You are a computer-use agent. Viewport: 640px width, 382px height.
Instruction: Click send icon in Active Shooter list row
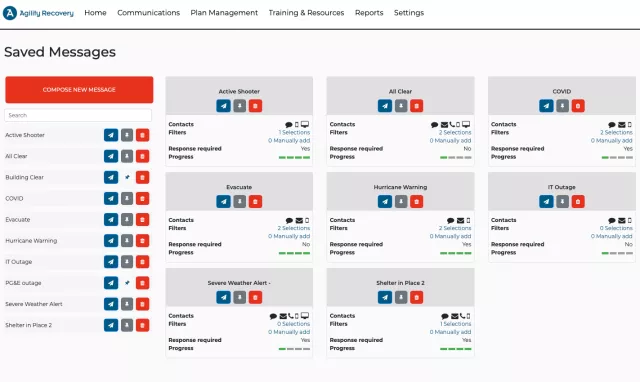click(x=111, y=135)
